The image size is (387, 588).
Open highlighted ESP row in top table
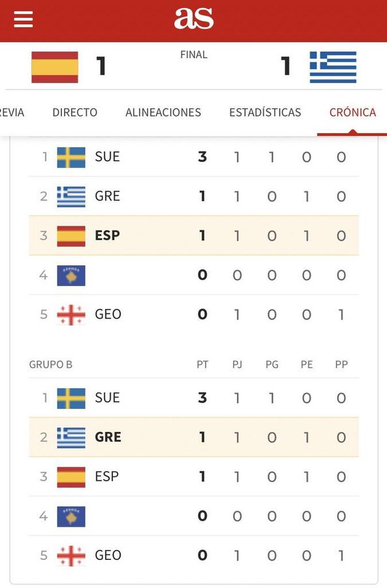coord(194,235)
